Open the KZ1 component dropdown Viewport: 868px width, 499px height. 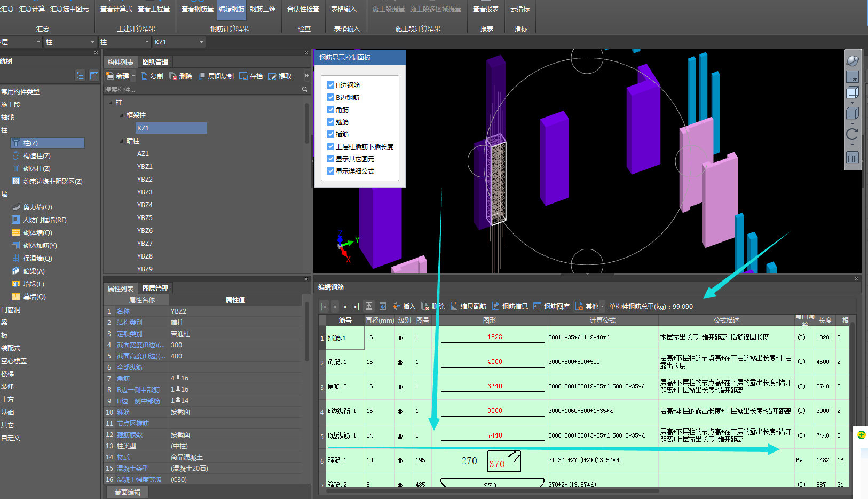coord(201,42)
